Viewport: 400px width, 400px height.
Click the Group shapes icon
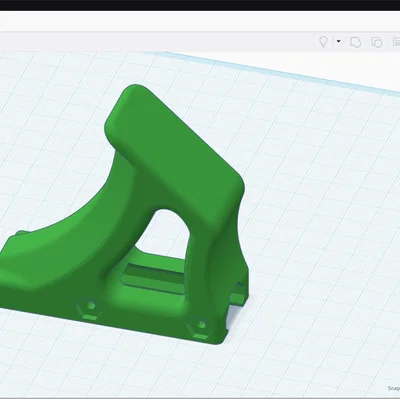coord(355,42)
